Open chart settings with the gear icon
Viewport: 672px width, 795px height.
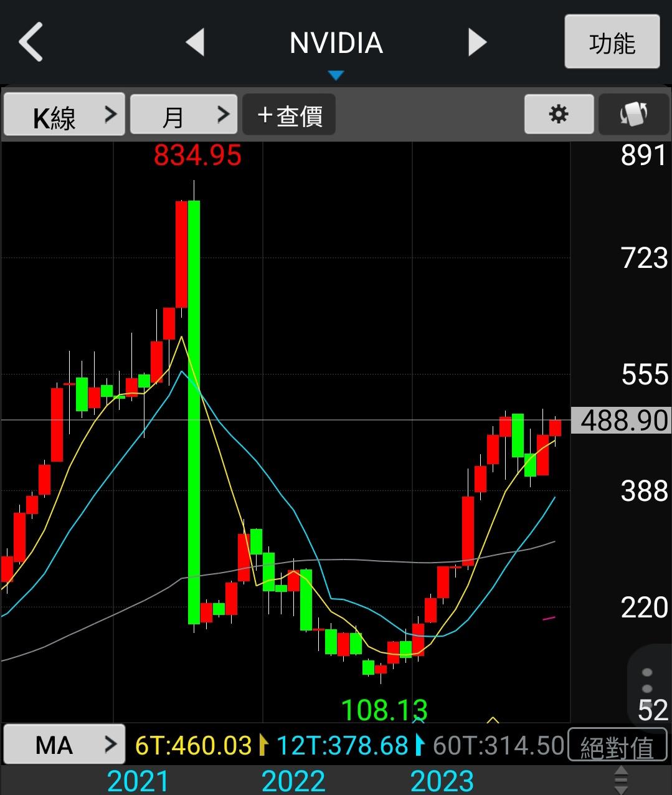click(x=559, y=115)
